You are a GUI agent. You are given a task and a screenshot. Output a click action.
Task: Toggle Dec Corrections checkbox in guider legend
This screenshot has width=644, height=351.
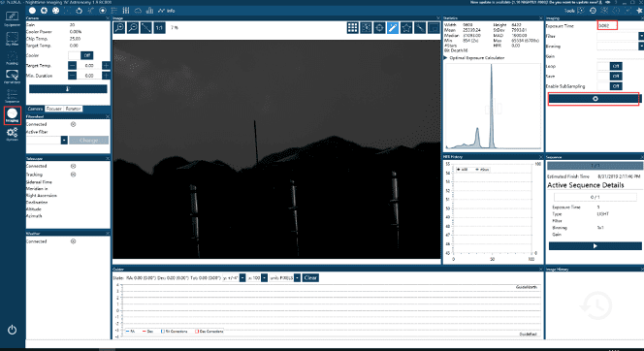click(x=197, y=331)
